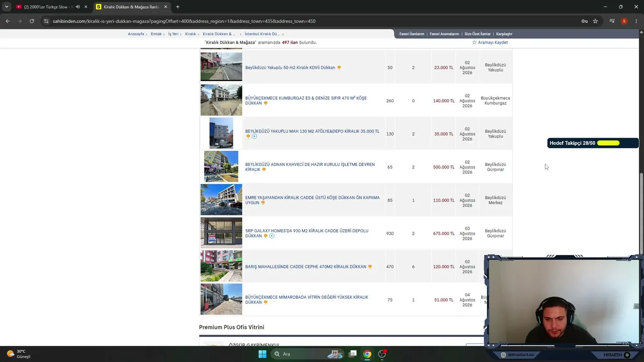This screenshot has height=362, width=644.
Task: Click price 500.000 TL
Action: point(444,167)
